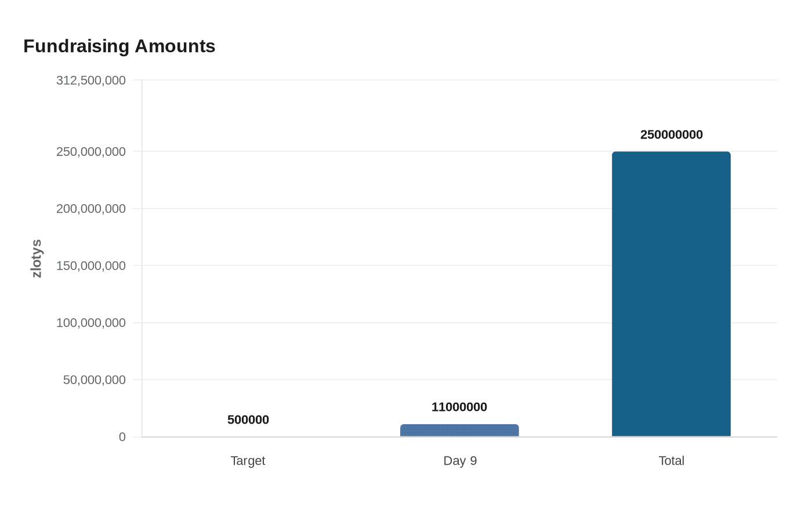
Task: Select the Total x-axis category label
Action: coord(671,461)
